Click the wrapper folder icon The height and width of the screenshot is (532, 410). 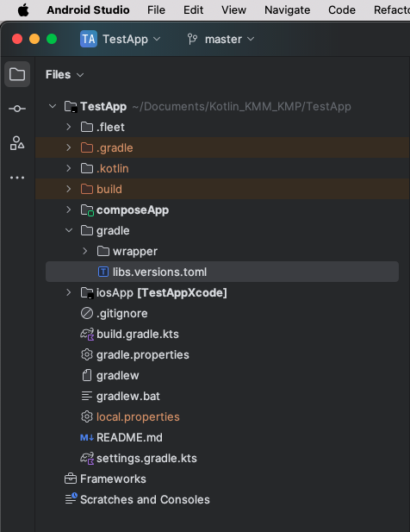point(103,251)
